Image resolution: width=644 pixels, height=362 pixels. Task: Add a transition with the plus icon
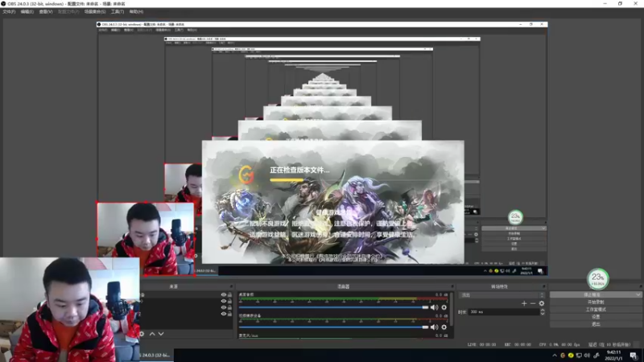click(524, 303)
